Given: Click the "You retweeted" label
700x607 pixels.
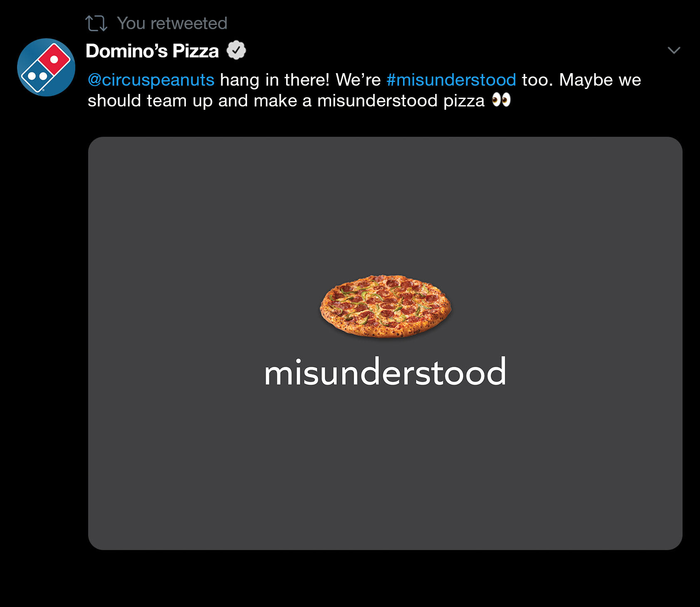Looking at the screenshot, I should coord(172,23).
